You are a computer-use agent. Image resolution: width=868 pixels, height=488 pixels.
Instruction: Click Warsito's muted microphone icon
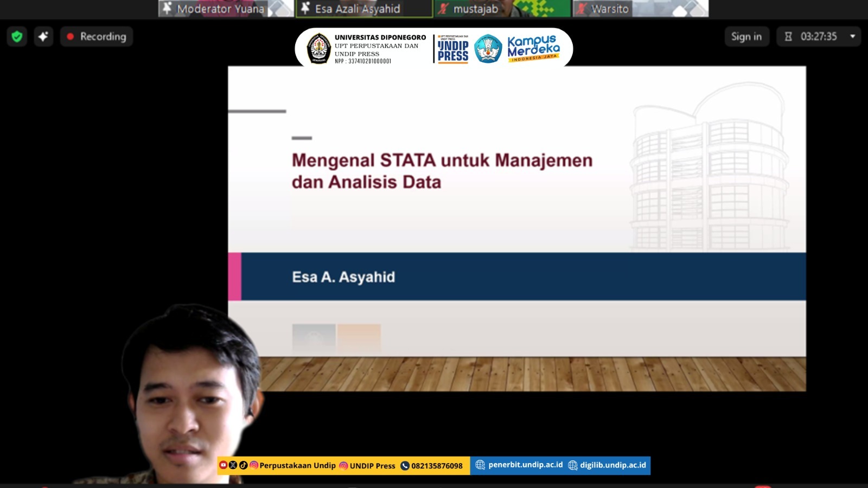click(582, 9)
